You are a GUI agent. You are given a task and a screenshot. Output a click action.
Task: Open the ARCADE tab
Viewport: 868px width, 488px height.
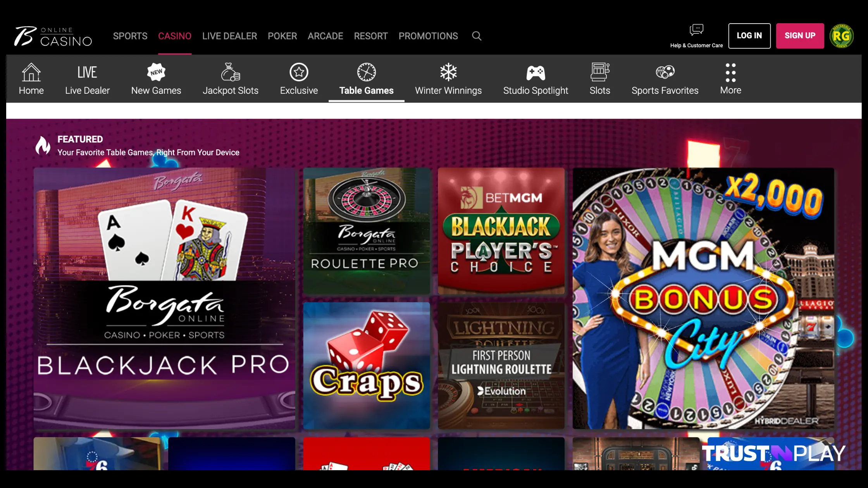click(325, 36)
